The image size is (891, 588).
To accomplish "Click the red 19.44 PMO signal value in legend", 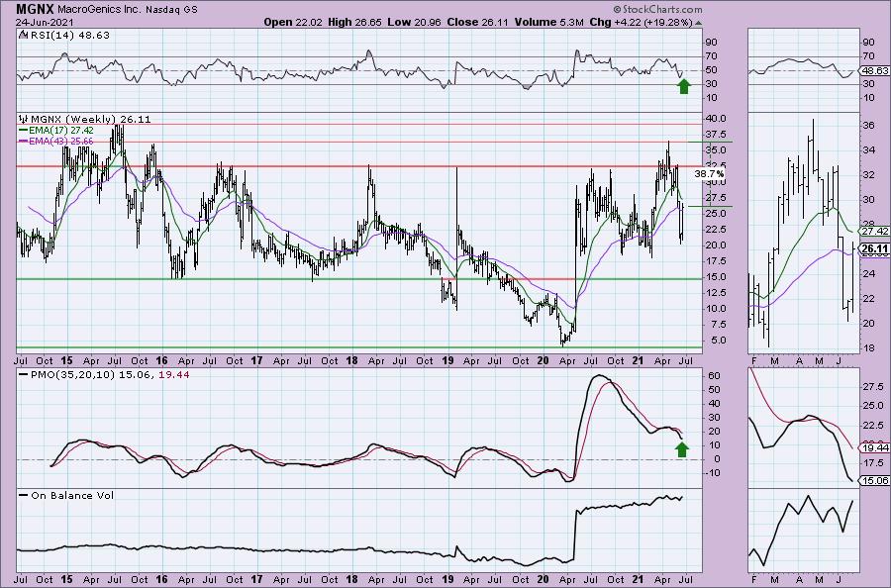I will (175, 374).
